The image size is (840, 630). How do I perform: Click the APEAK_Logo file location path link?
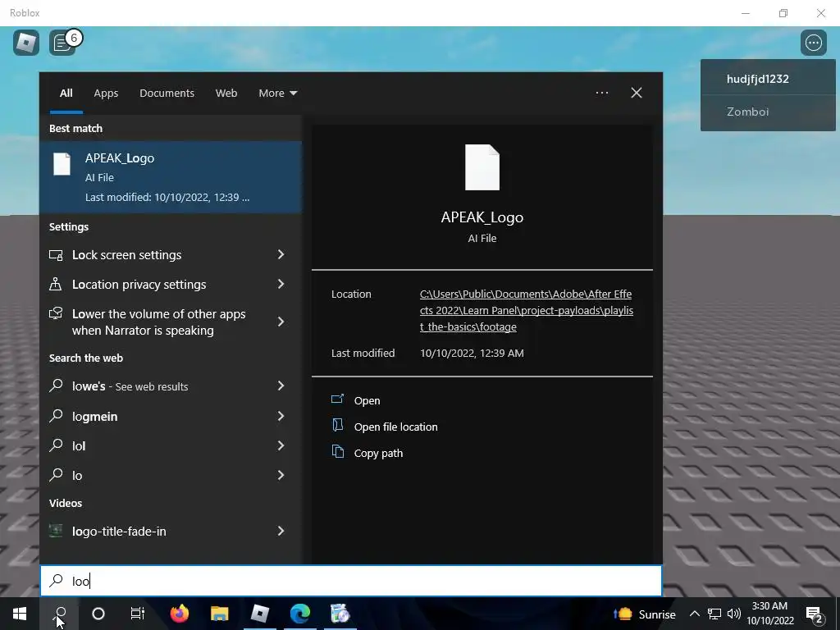(526, 310)
